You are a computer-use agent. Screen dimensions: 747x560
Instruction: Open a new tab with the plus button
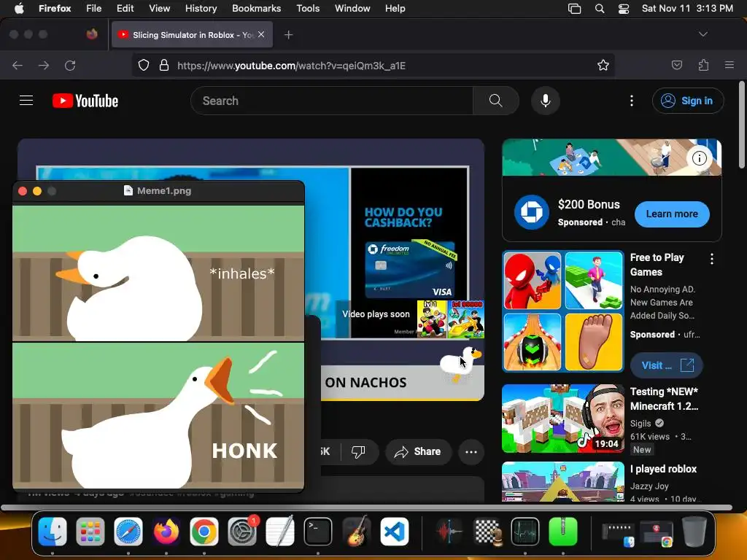[x=288, y=35]
